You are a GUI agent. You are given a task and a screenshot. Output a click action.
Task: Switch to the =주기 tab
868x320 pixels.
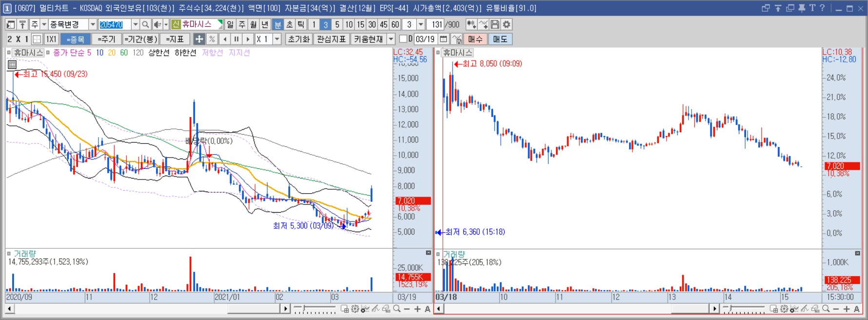pyautogui.click(x=106, y=39)
